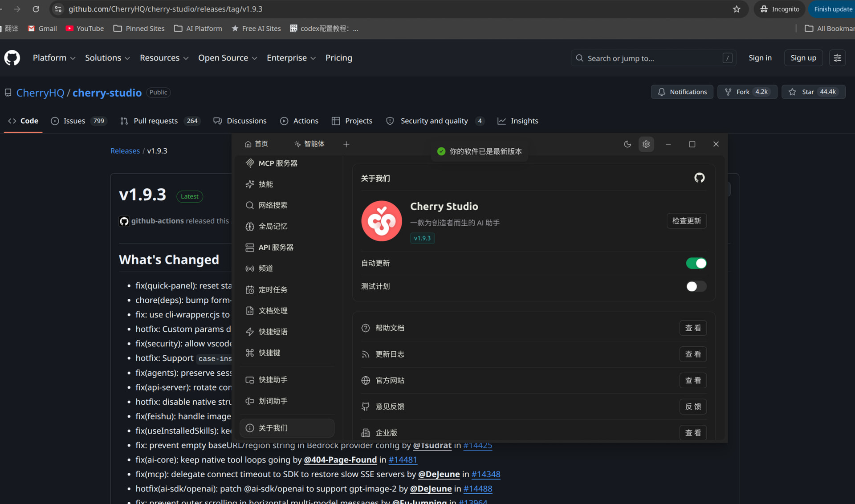Image resolution: width=855 pixels, height=504 pixels.
Task: Open the Pull requests tab
Action: (160, 121)
